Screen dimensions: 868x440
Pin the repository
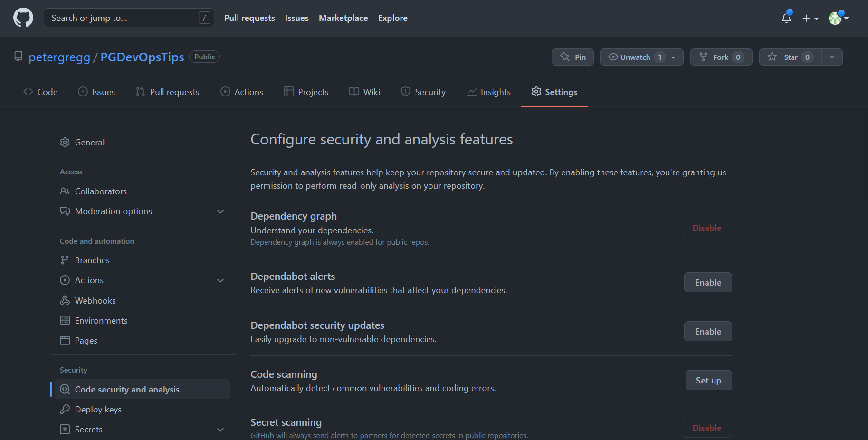click(572, 57)
